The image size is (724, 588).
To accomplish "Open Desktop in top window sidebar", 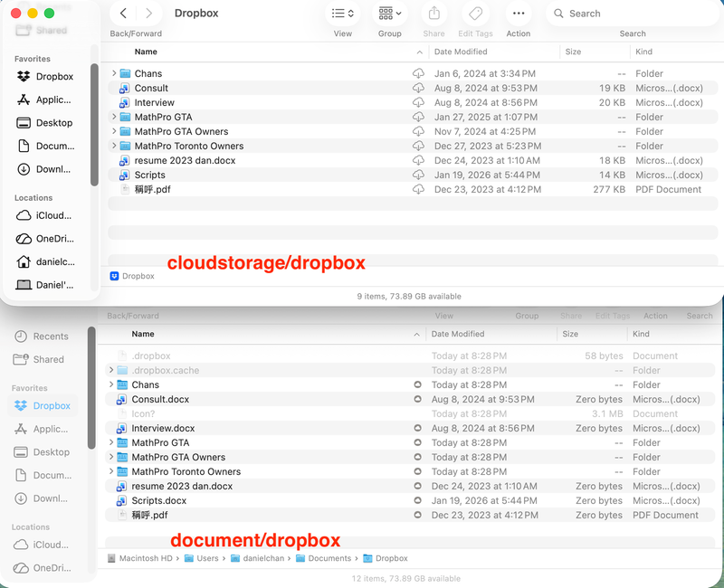I will point(45,123).
